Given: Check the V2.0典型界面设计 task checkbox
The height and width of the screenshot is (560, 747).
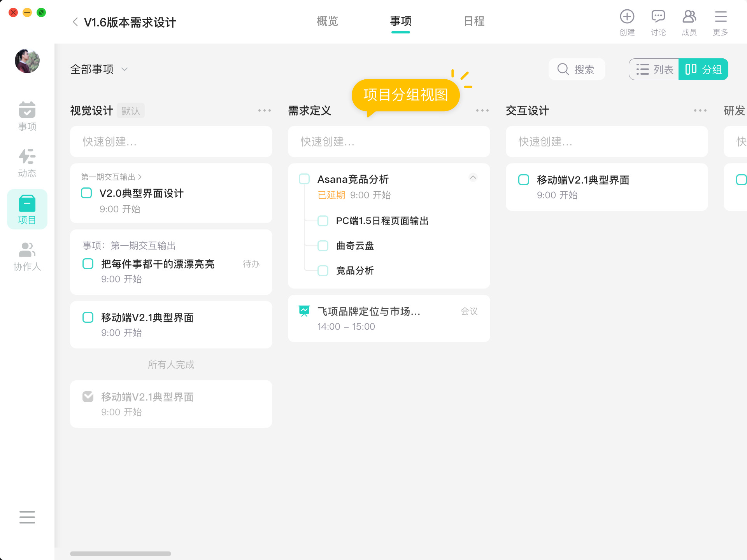Looking at the screenshot, I should 86,193.
